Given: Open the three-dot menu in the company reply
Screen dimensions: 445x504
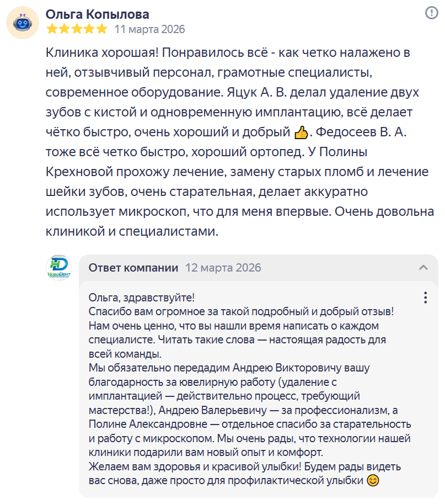Looking at the screenshot, I should pyautogui.click(x=425, y=298).
